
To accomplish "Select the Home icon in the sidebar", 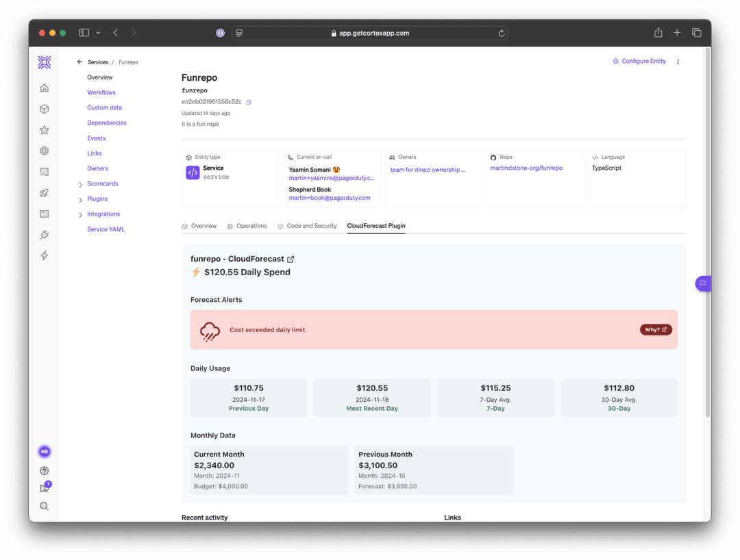I will click(44, 88).
